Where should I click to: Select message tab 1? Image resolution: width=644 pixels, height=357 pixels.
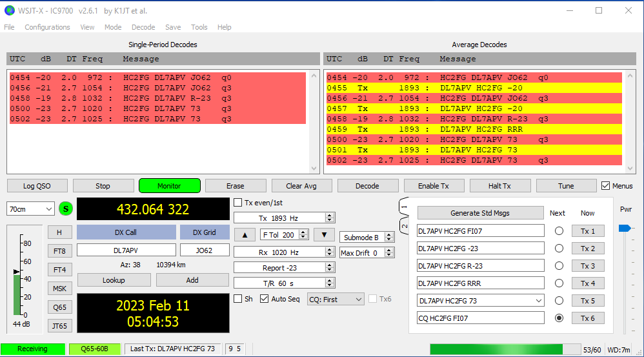click(x=404, y=207)
